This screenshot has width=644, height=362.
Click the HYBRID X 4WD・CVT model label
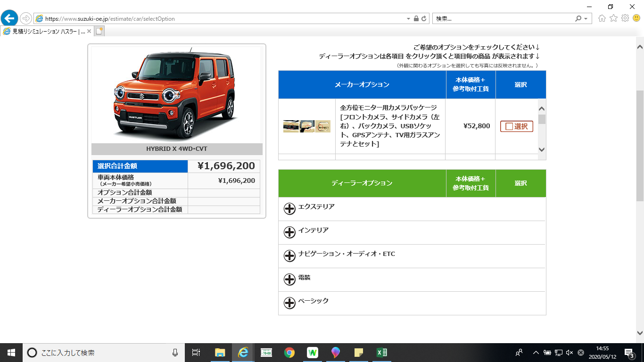point(177,149)
